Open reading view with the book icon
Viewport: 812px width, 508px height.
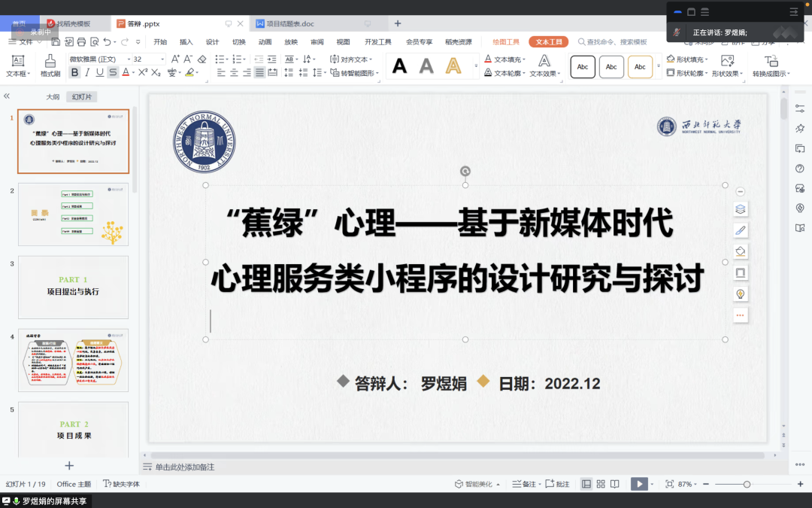(615, 484)
